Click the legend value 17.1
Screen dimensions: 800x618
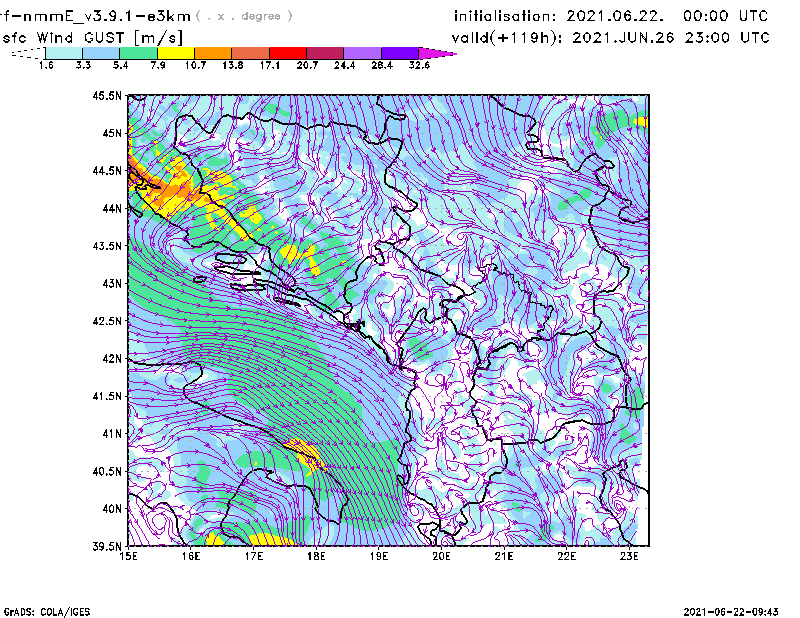tap(270, 65)
